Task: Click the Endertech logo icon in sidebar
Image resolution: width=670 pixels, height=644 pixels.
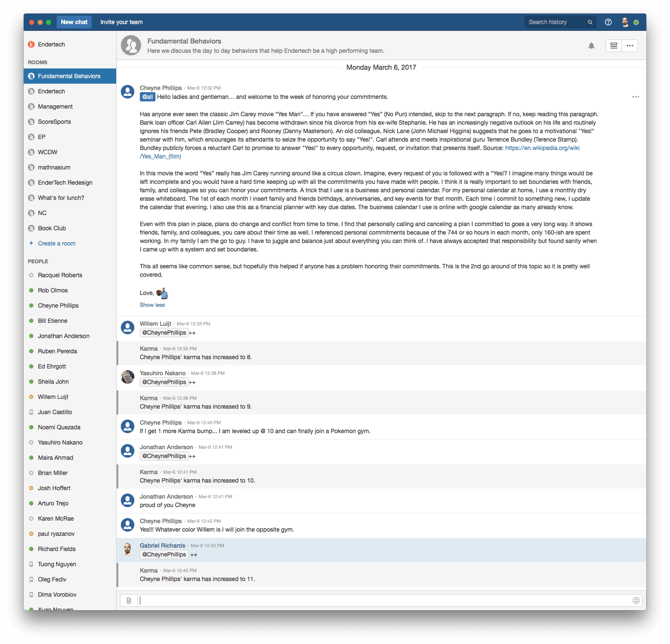Action: pyautogui.click(x=31, y=44)
